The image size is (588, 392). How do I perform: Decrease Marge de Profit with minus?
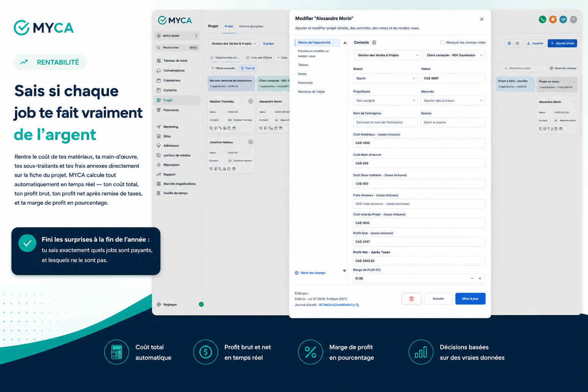pos(472,278)
